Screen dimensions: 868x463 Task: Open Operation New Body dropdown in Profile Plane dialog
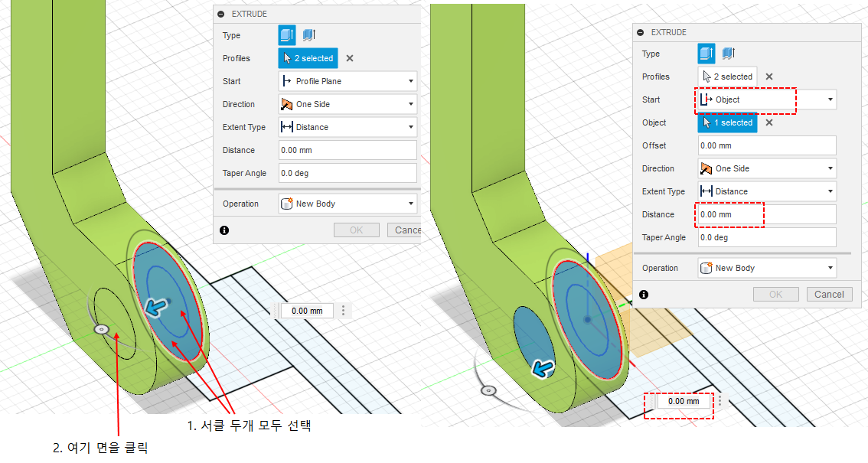(348, 204)
